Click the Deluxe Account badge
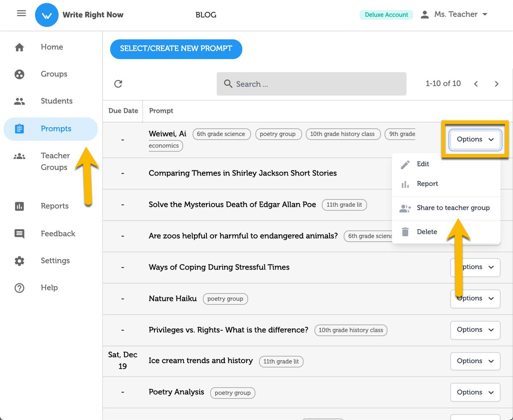 point(386,15)
